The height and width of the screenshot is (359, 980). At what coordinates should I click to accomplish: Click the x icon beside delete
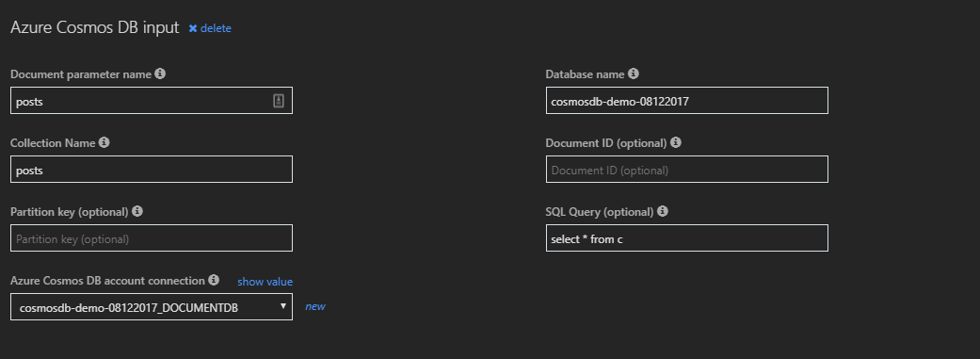pyautogui.click(x=193, y=28)
